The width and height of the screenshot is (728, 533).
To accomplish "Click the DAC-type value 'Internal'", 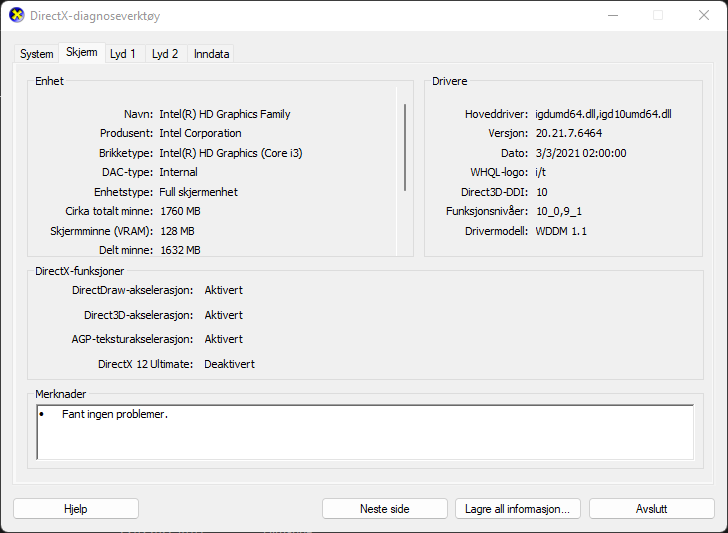I will coord(178,172).
